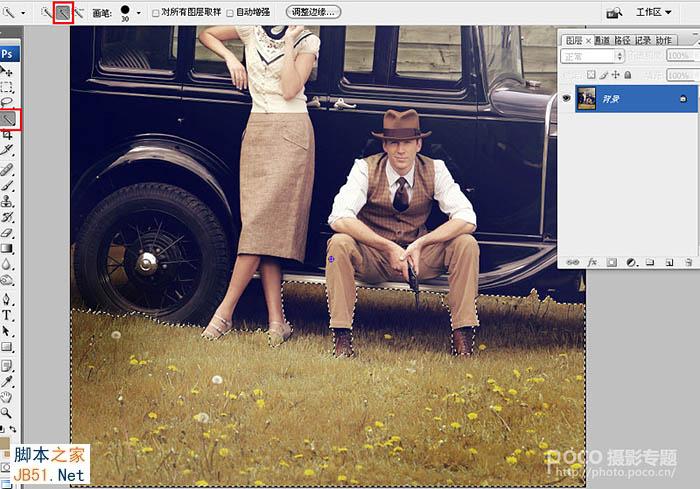Select the Healing Brush tool
The height and width of the screenshot is (489, 700).
(x=7, y=170)
